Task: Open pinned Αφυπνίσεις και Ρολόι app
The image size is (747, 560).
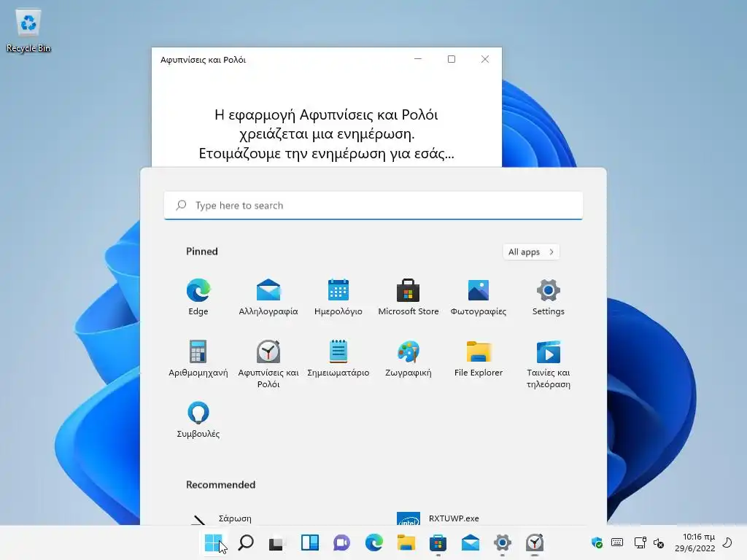Action: [268, 365]
